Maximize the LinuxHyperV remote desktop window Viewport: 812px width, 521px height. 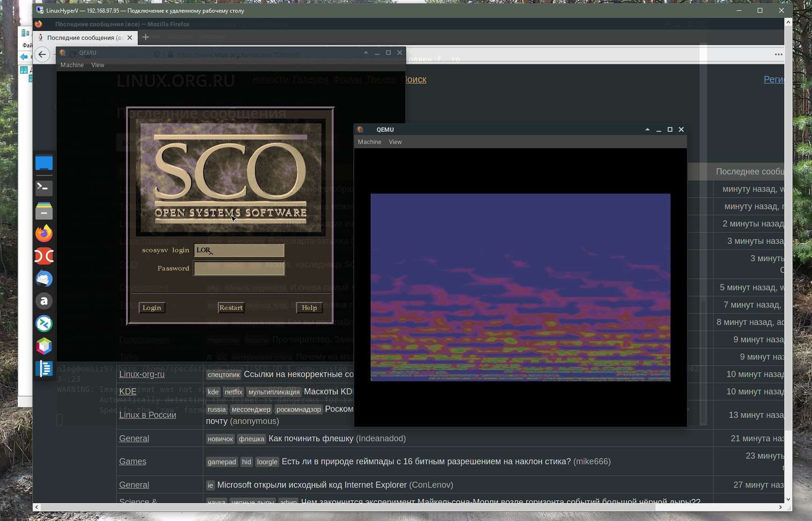[760, 10]
